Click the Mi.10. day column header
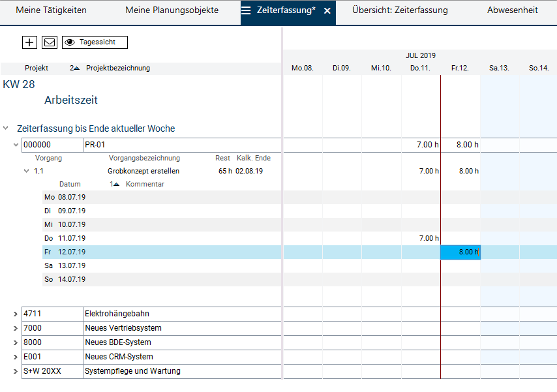 pyautogui.click(x=381, y=68)
